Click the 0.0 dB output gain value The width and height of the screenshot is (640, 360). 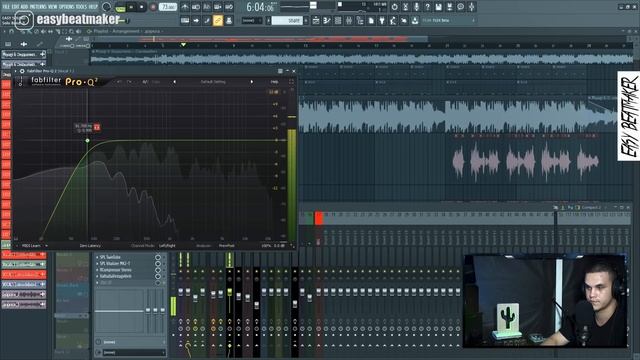279,246
